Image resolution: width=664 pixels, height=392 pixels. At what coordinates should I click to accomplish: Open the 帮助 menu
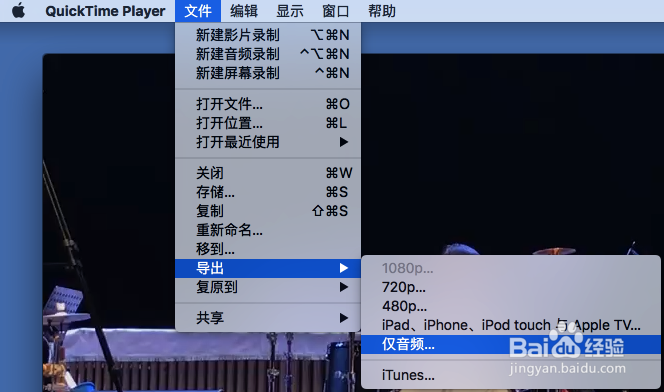(x=382, y=11)
